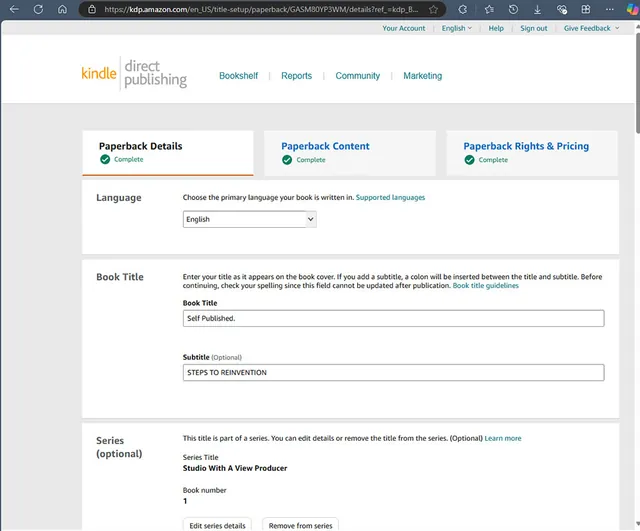
Task: Click Complete checkmark under Rights & Pricing
Action: (x=469, y=160)
